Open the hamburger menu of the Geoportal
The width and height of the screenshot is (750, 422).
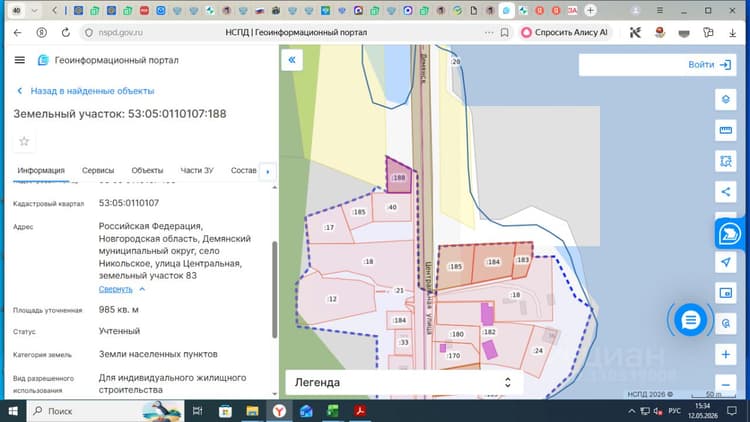coord(20,60)
